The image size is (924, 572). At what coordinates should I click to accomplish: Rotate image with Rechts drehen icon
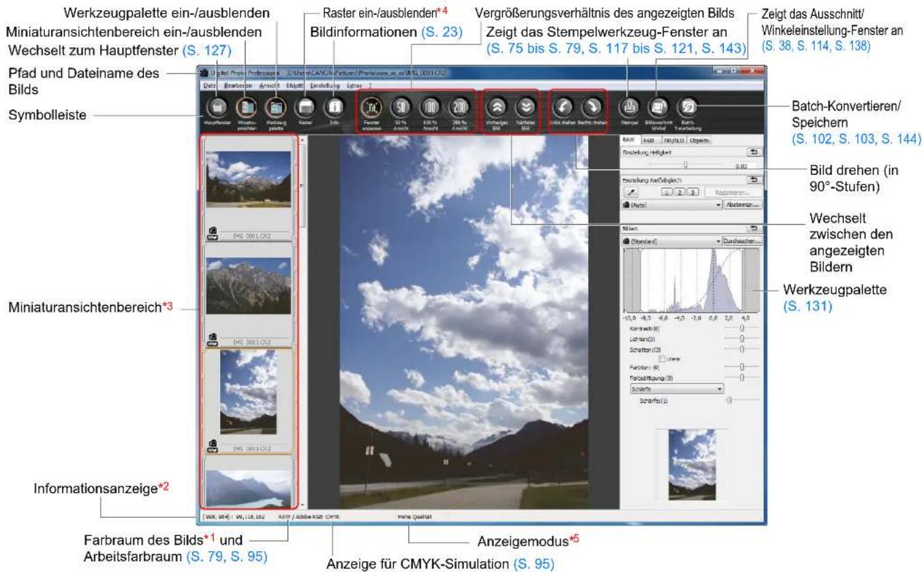coord(591,107)
